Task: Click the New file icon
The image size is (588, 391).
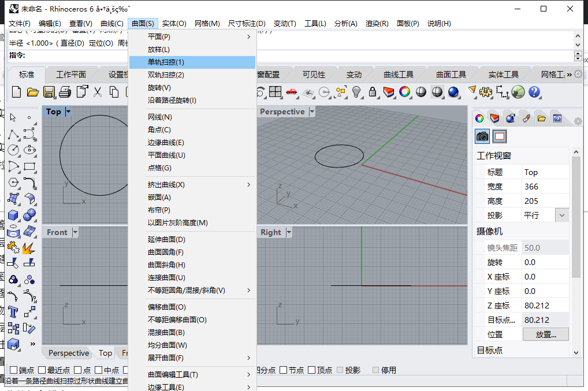Action: (16, 92)
